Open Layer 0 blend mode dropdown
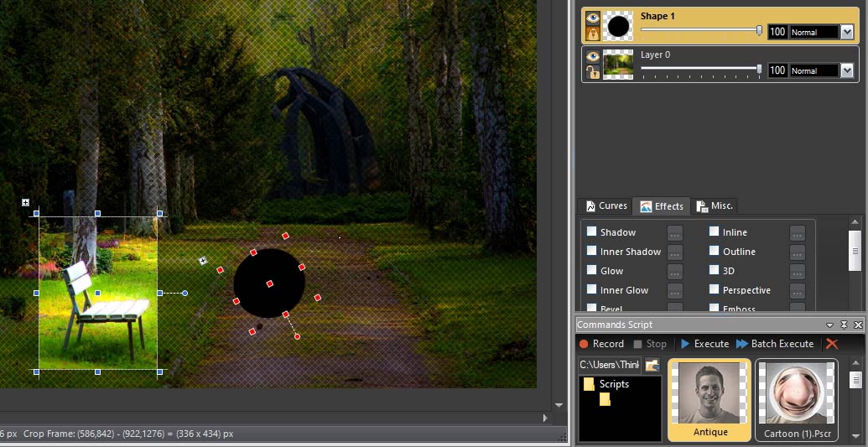The image size is (868, 447). (x=847, y=70)
